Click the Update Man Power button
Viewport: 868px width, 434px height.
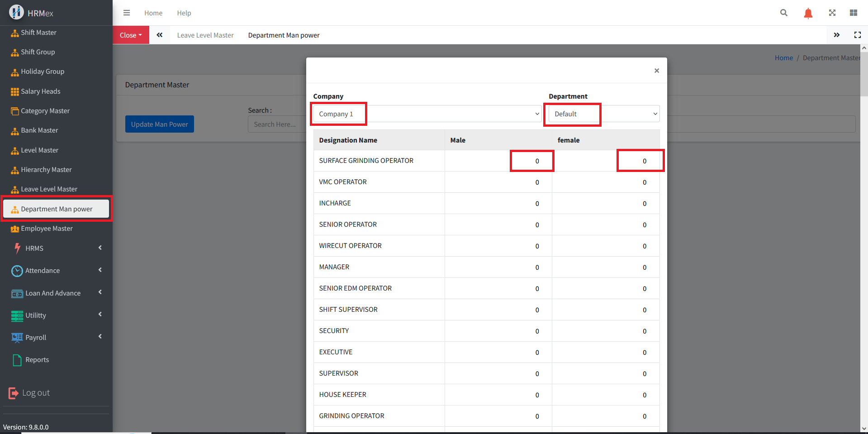point(159,124)
